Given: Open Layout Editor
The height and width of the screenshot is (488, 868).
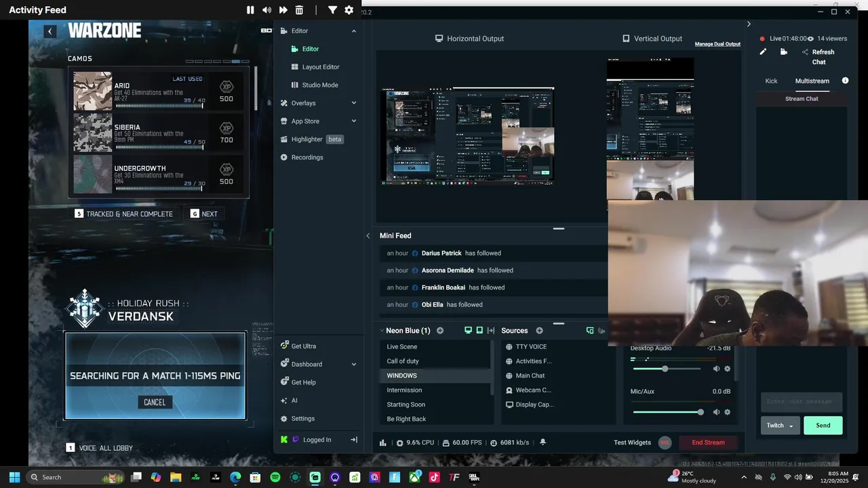Looking at the screenshot, I should (x=315, y=67).
